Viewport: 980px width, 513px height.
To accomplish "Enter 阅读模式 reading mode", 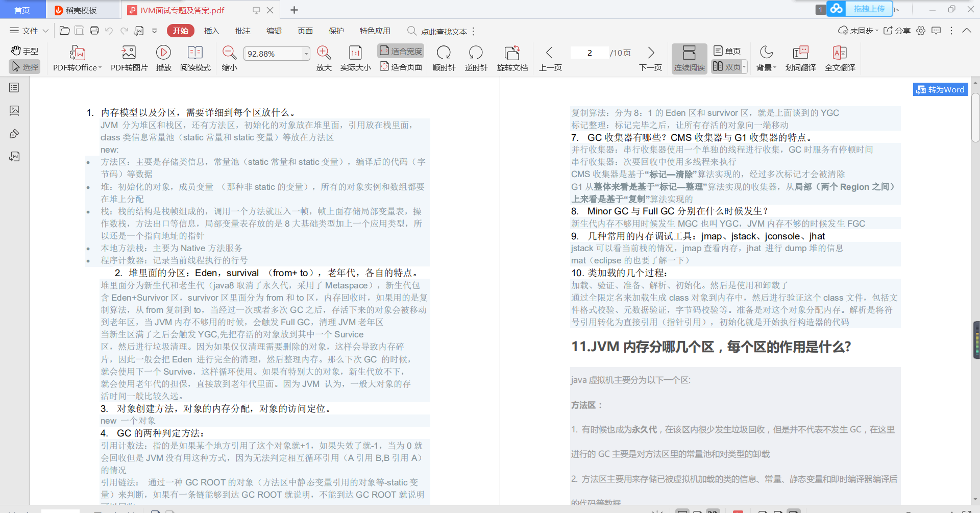I will pos(195,59).
